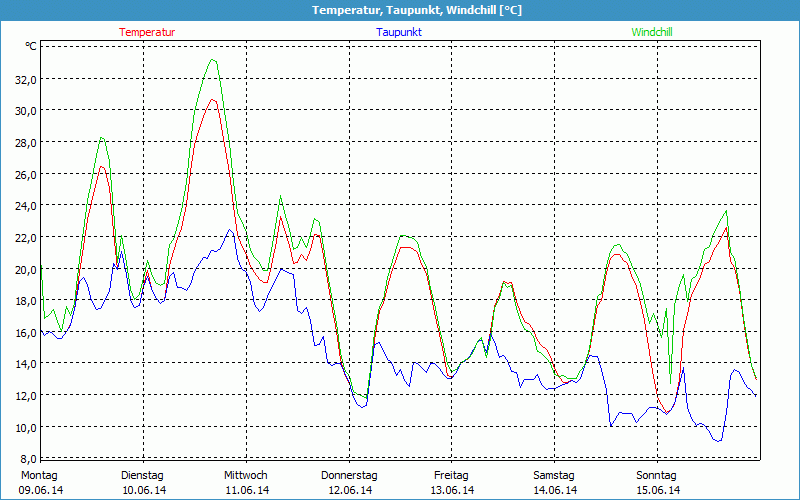800x500 pixels.
Task: Click the 26,0 y-axis value
Action: (x=26, y=174)
